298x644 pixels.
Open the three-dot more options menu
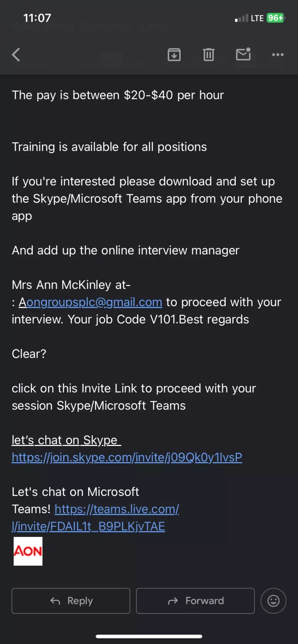click(278, 55)
